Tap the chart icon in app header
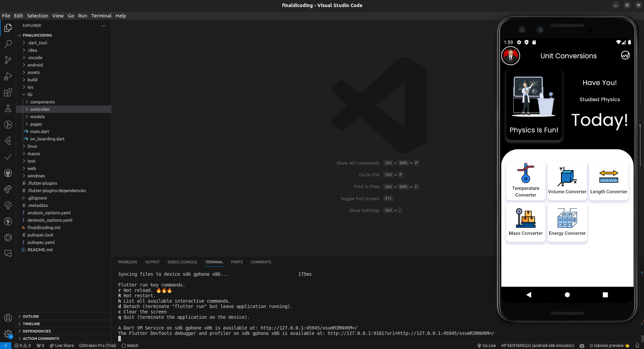This screenshot has height=349, width=644. click(x=625, y=55)
